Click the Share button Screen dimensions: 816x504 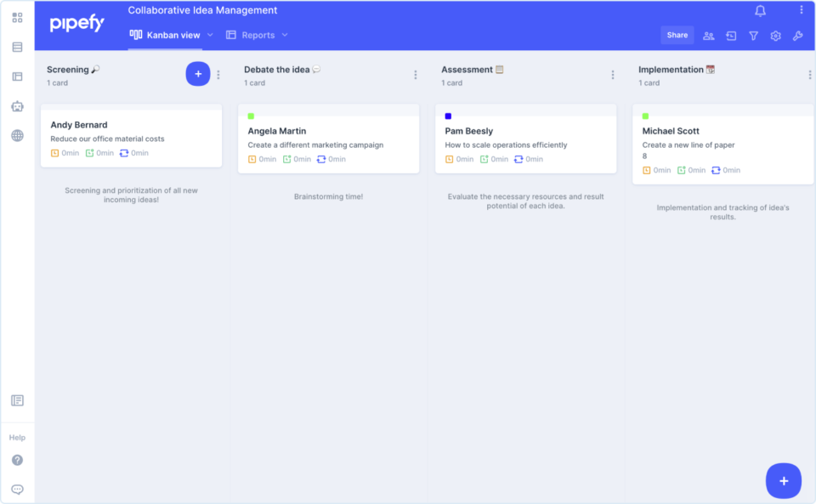677,35
